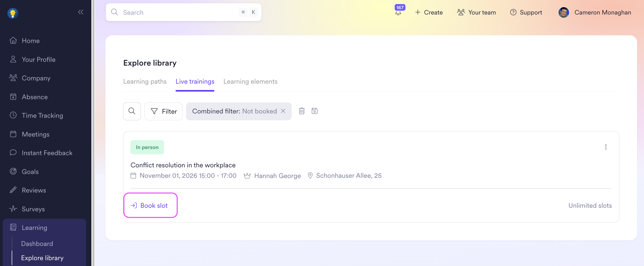Viewport: 644px width, 266px height.
Task: Save current filter with the save icon
Action: click(x=315, y=111)
